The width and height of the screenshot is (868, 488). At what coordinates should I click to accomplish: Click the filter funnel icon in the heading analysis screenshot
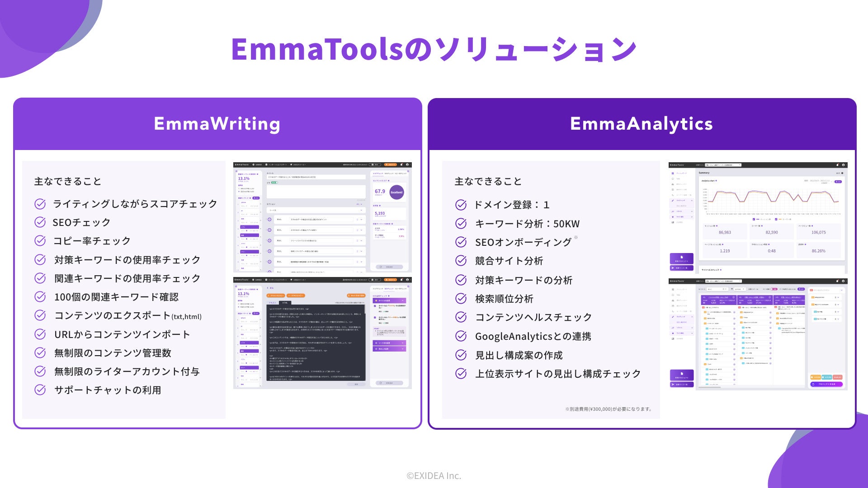coord(731,289)
